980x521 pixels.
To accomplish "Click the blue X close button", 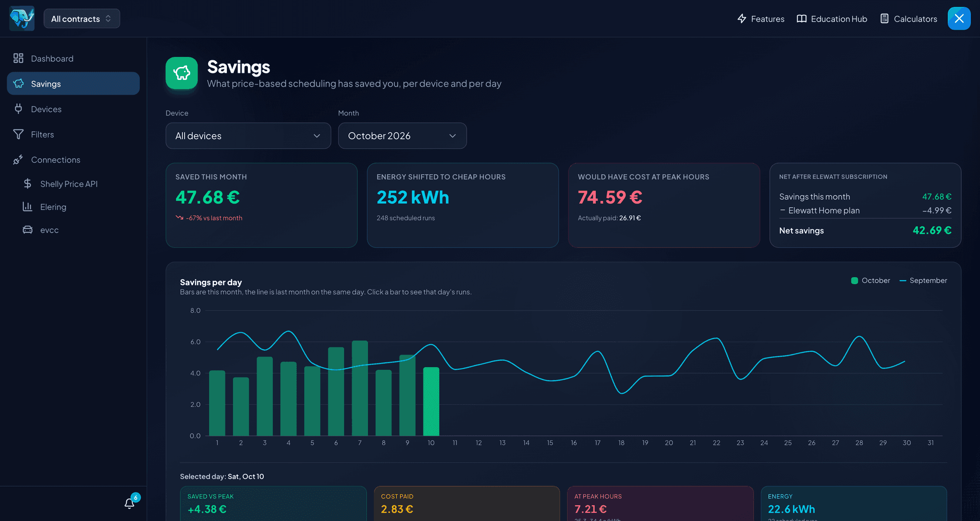I will point(959,19).
